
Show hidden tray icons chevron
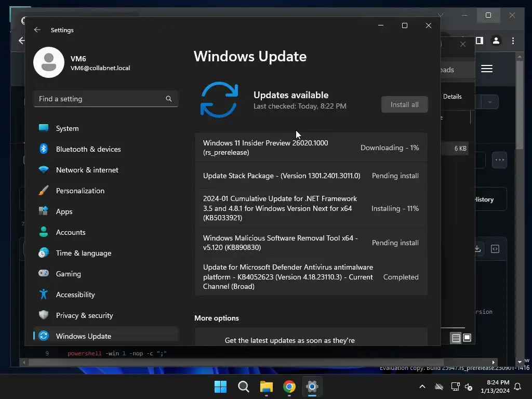(x=422, y=387)
